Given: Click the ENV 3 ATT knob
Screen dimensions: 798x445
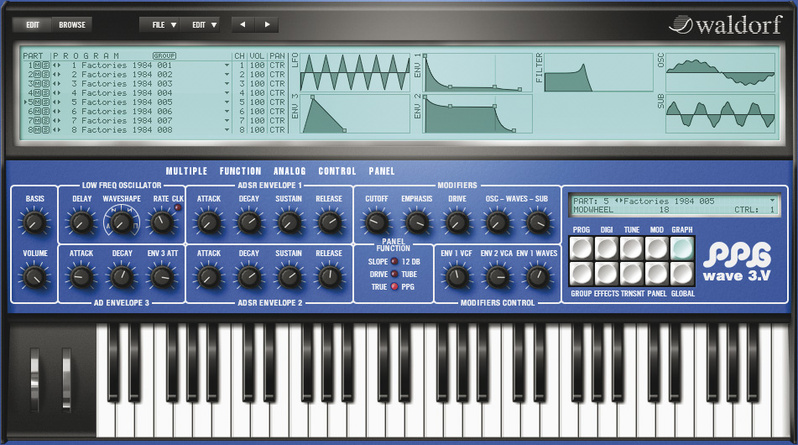Looking at the screenshot, I should tap(162, 276).
